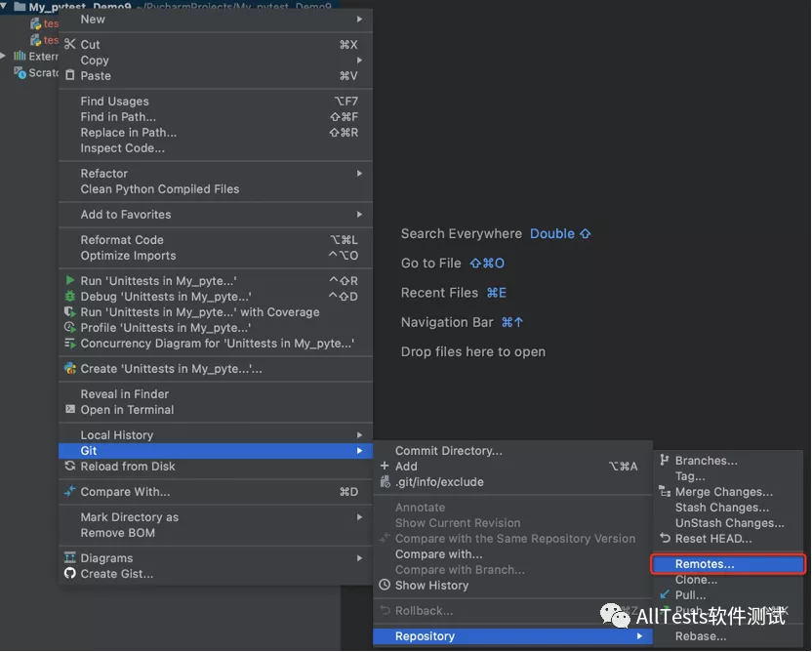Expand the Refactor submenu arrow

pyautogui.click(x=359, y=173)
